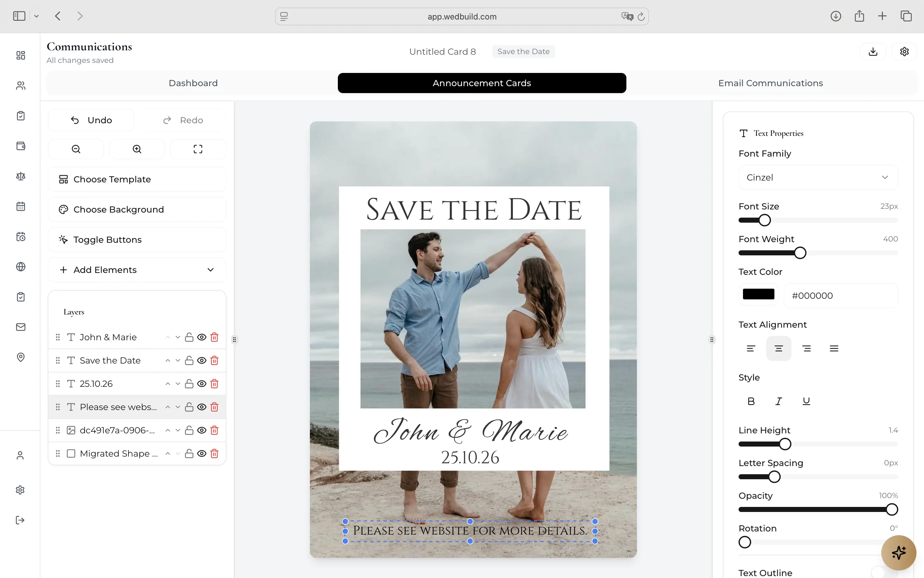Select the Save the Date heading on card
Image resolution: width=924 pixels, height=578 pixels.
coord(474,210)
